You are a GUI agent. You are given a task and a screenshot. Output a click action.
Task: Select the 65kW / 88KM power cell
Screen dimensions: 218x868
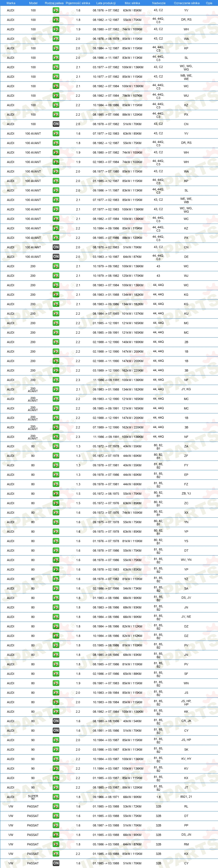click(132, 674)
